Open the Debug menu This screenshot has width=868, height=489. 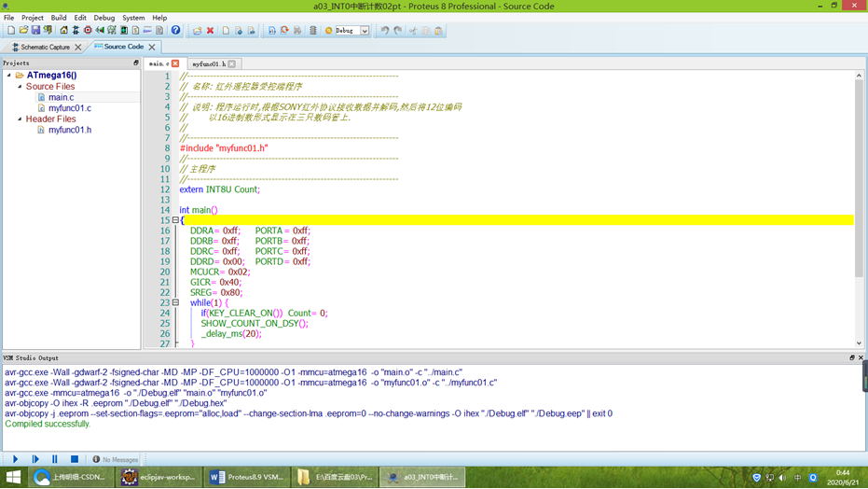tap(104, 18)
